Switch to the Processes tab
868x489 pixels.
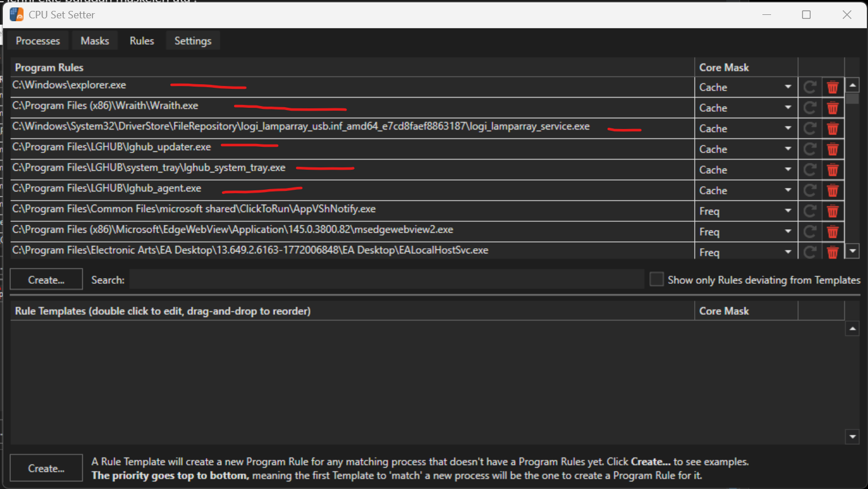pos(38,41)
